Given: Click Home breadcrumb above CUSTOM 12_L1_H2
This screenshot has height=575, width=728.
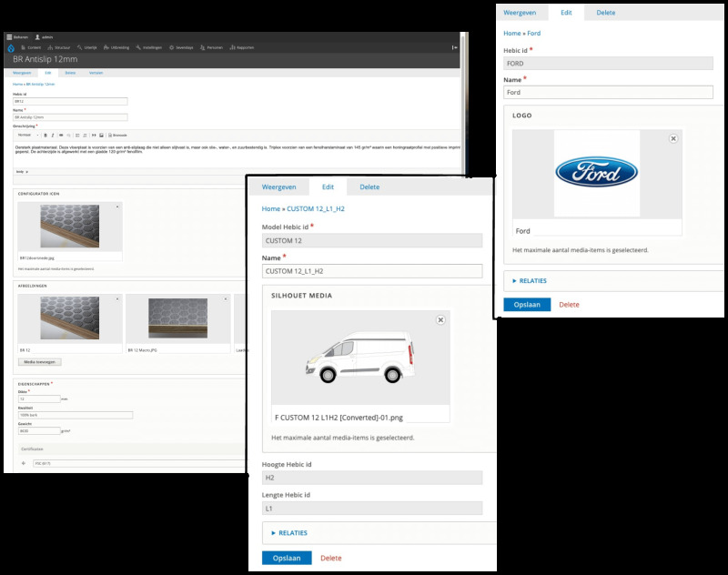Looking at the screenshot, I should pos(271,209).
